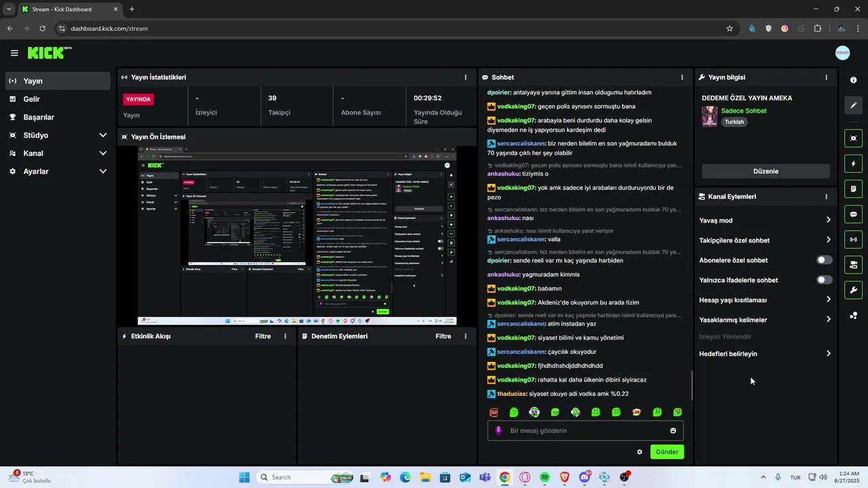Insert the last emote in the emote row
868x488 pixels.
[x=677, y=412]
